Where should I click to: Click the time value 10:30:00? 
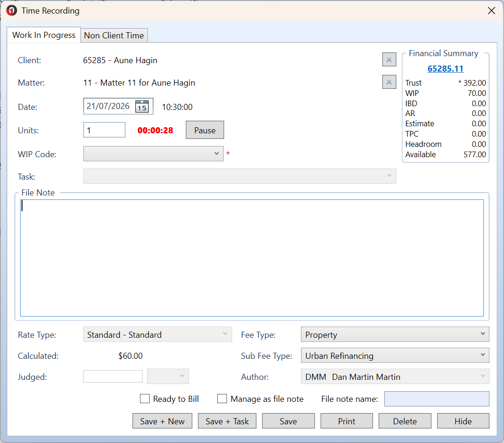click(x=177, y=107)
